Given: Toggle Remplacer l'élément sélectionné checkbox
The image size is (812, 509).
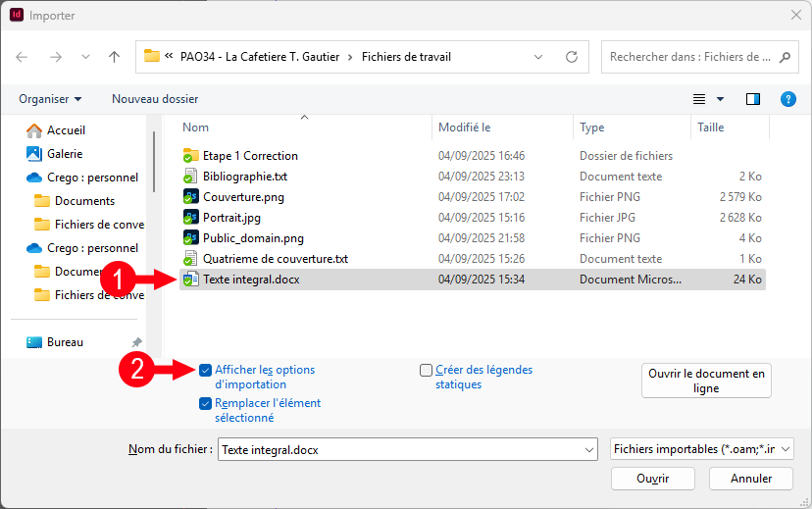Looking at the screenshot, I should click(205, 403).
